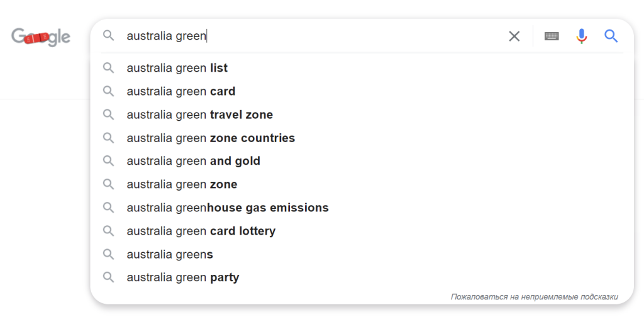The width and height of the screenshot is (644, 317).
Task: Click the Google logo
Action: click(x=41, y=37)
